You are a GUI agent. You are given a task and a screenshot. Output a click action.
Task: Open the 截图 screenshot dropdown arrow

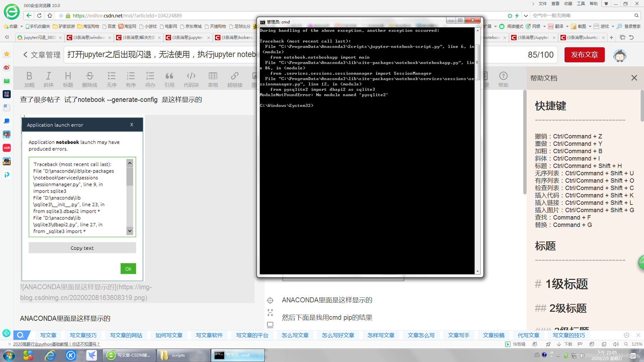(x=590, y=26)
